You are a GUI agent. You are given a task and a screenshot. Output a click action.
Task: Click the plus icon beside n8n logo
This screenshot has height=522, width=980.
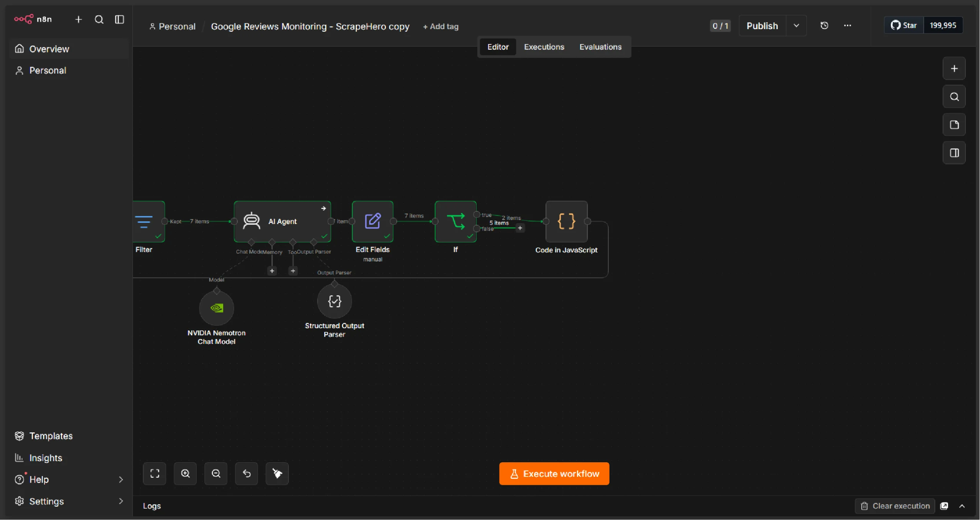click(78, 19)
